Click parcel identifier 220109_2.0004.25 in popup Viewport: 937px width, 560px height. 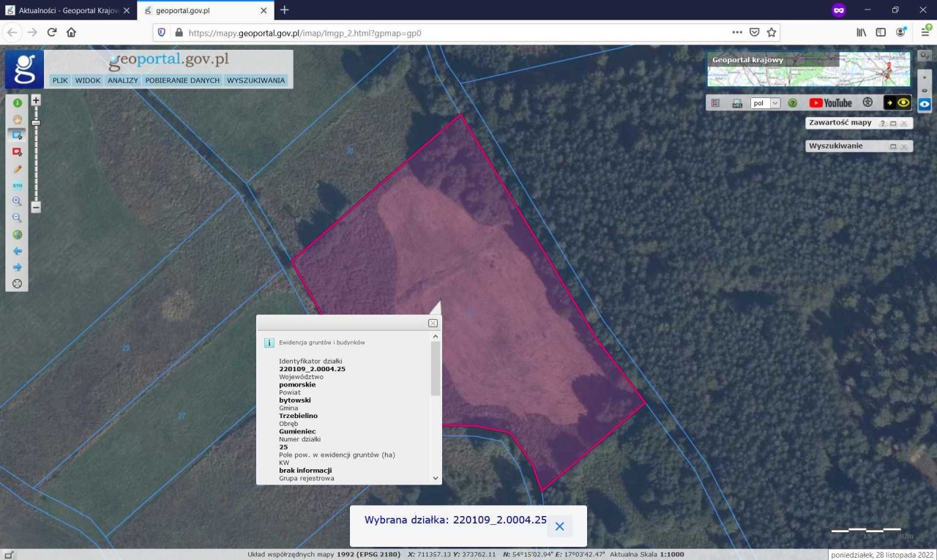312,369
